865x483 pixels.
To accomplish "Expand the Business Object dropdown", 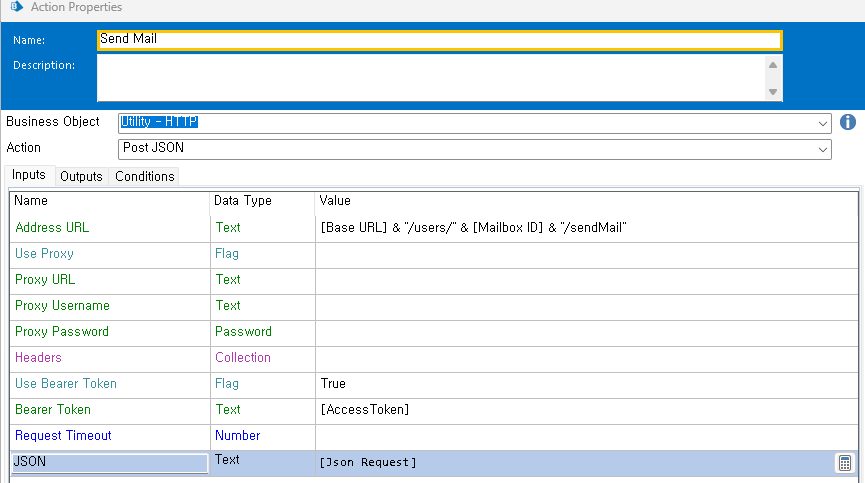I will 823,123.
